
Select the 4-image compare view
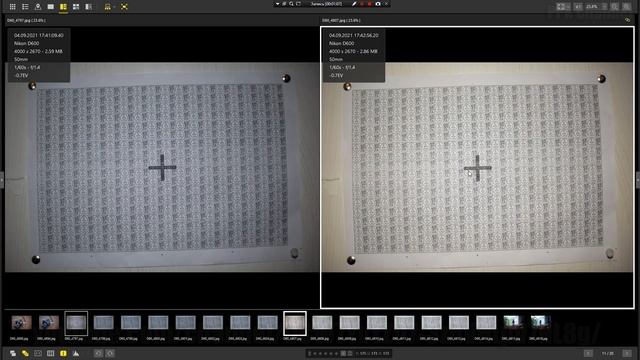click(76, 7)
